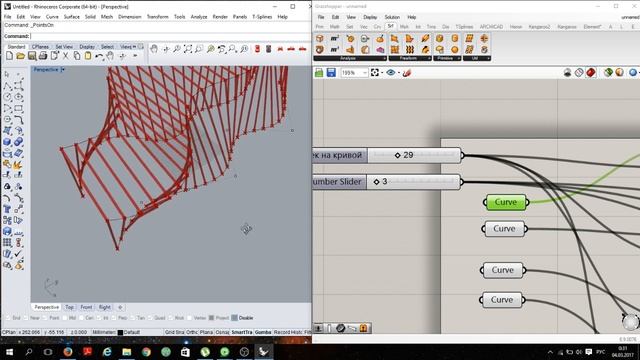The height and width of the screenshot is (360, 640).
Task: Toggle the Quad osnap checkbox
Action: click(150, 318)
